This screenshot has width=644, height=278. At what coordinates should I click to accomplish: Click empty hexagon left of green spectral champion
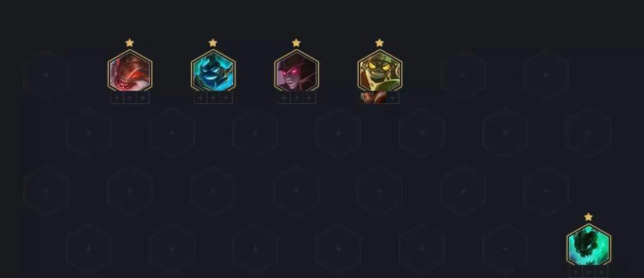505,249
